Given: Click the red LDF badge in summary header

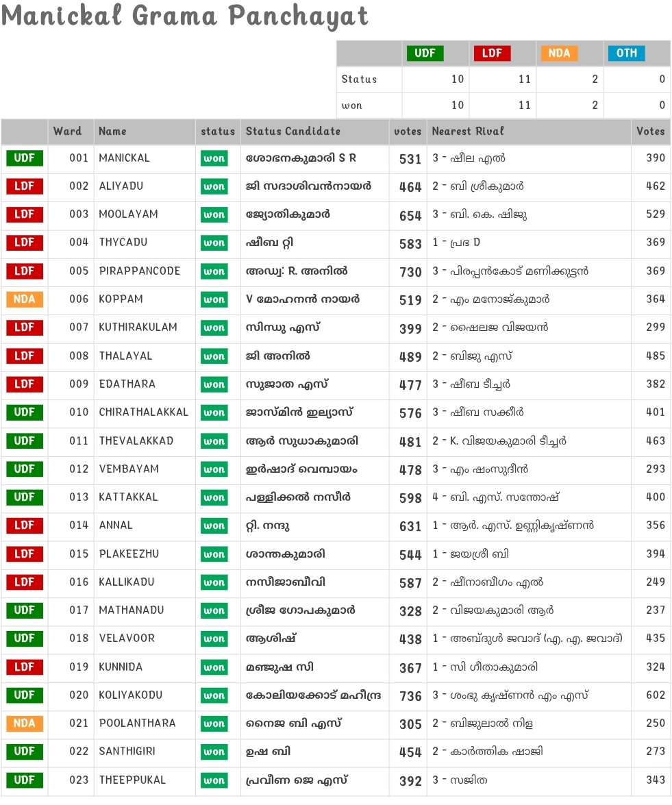Looking at the screenshot, I should pos(492,53).
